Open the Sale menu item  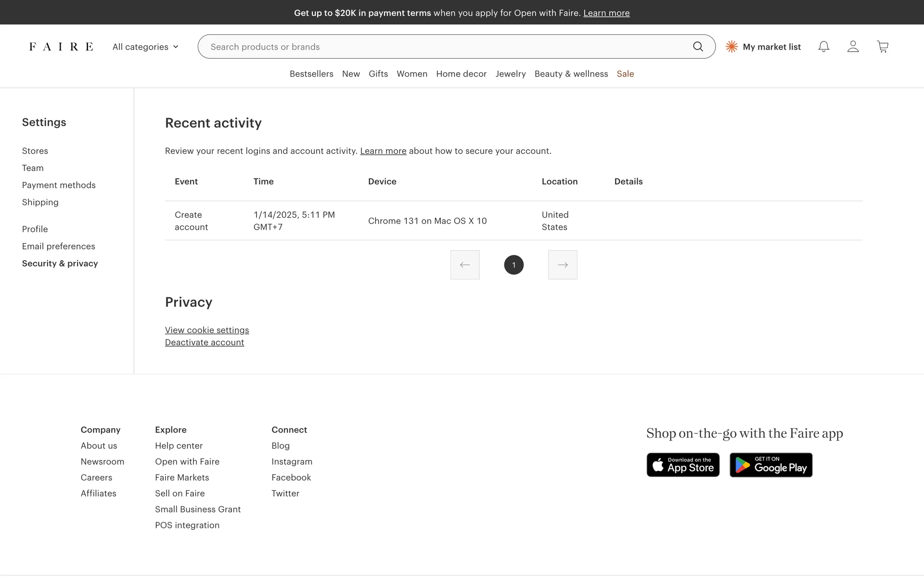(625, 74)
